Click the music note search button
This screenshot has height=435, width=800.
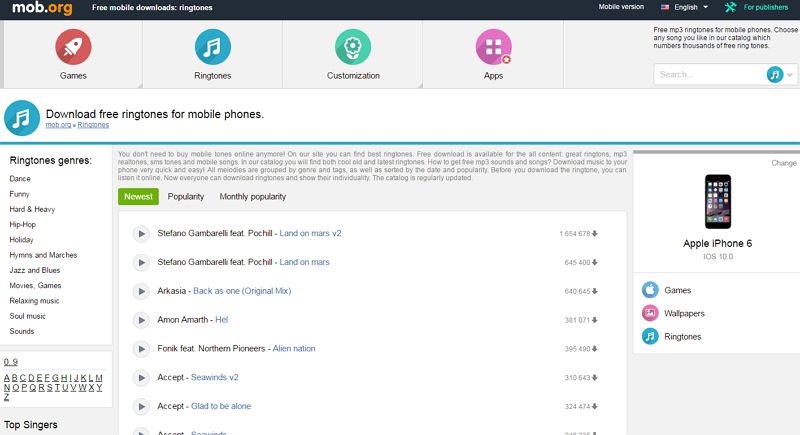click(x=774, y=74)
